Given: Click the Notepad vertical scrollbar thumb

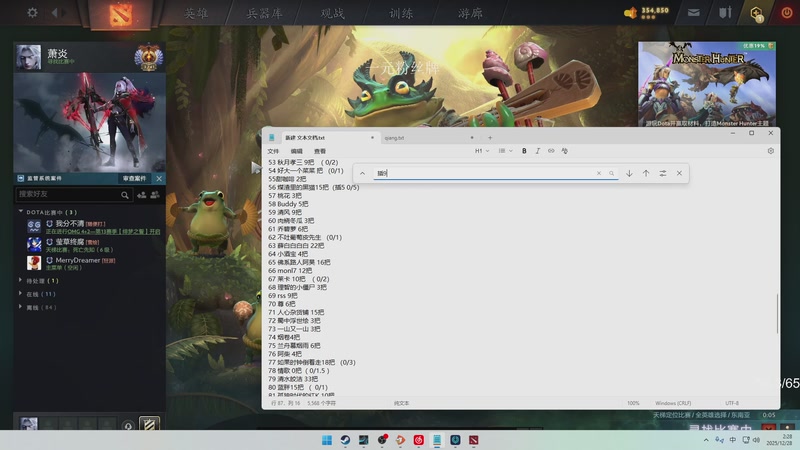Looking at the screenshot, I should point(778,313).
